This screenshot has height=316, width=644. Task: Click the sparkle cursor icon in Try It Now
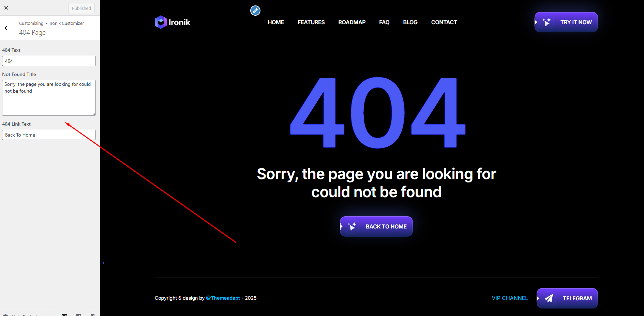point(547,22)
